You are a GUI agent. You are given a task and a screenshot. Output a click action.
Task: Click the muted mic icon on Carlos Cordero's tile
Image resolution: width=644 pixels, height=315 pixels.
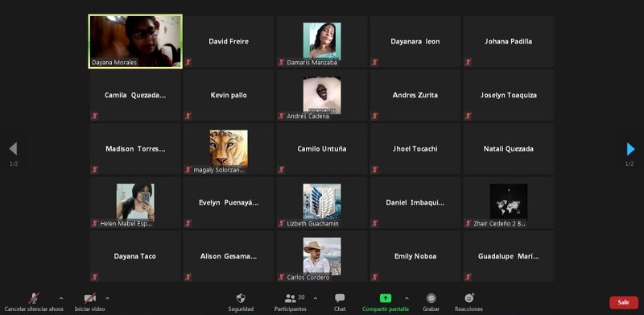point(281,277)
